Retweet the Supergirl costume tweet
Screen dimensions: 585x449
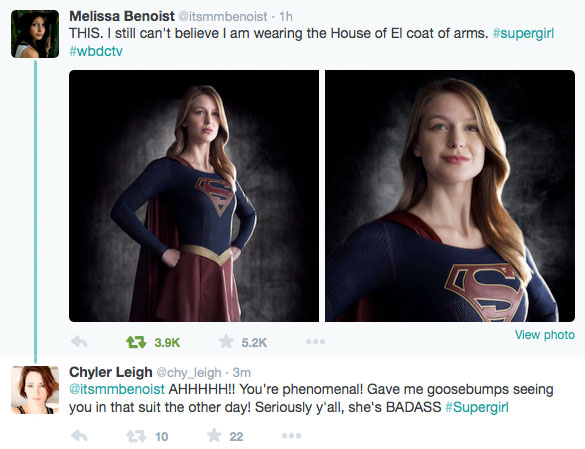(x=136, y=342)
